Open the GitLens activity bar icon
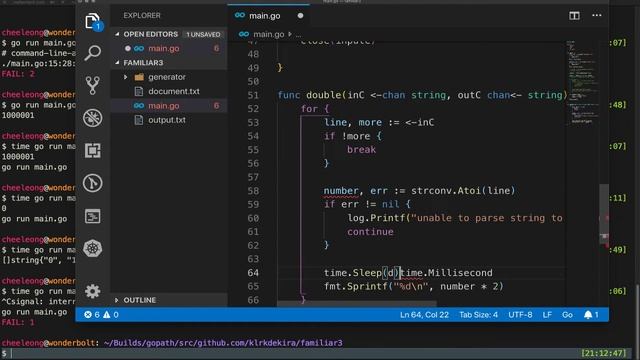 [x=93, y=183]
